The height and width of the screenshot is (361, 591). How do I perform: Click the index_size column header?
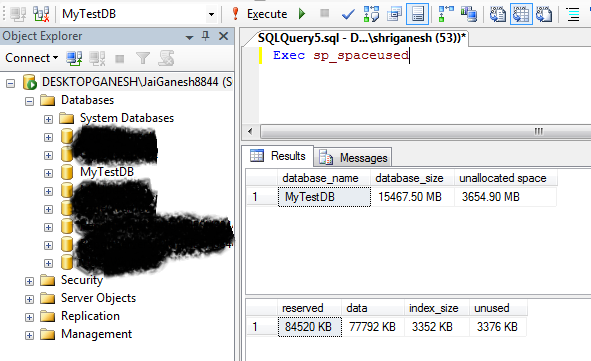pyautogui.click(x=437, y=308)
